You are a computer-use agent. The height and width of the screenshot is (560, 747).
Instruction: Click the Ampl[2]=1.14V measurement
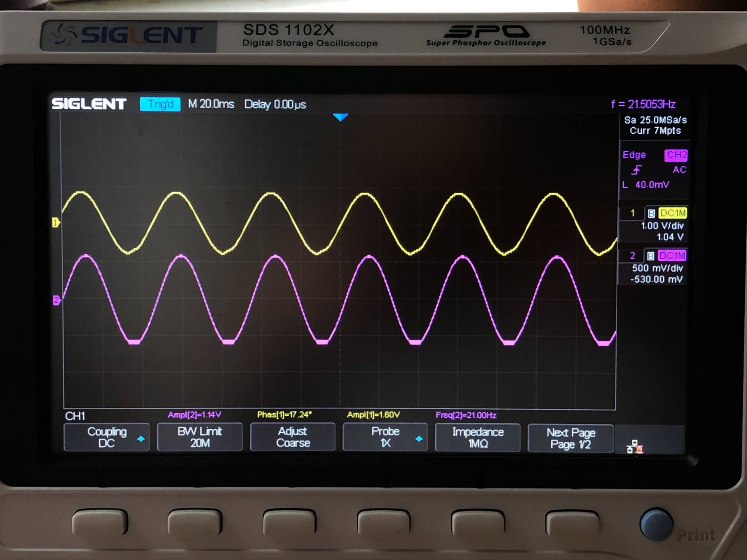point(195,415)
